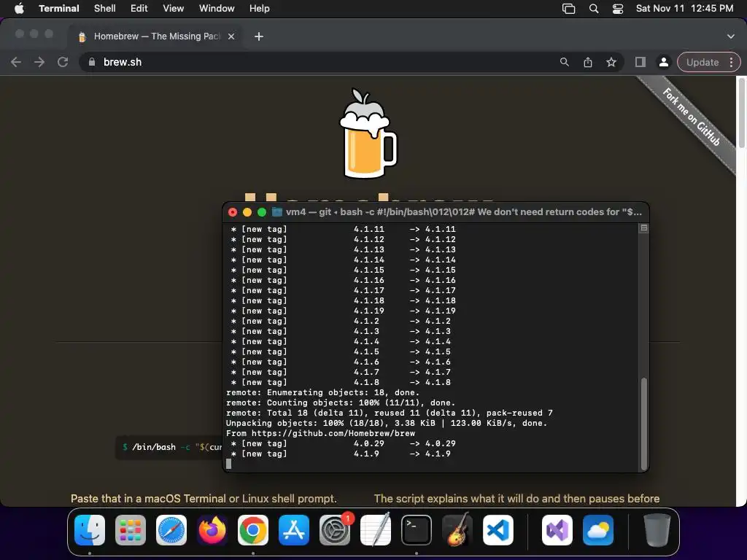Screen dimensions: 747x560
Task: Open Launchpad from the Dock
Action: (131, 530)
